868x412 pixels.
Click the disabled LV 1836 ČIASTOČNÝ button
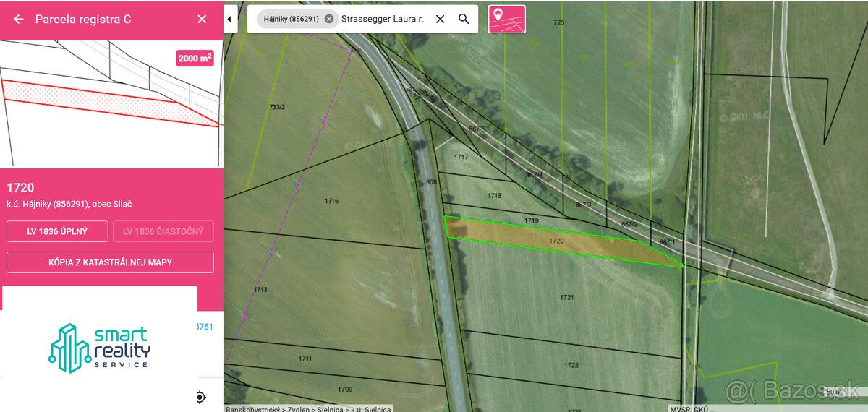[x=163, y=231]
